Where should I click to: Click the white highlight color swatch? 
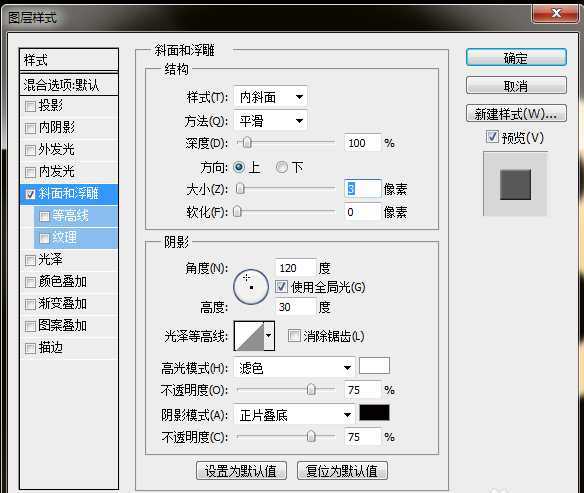click(x=374, y=366)
